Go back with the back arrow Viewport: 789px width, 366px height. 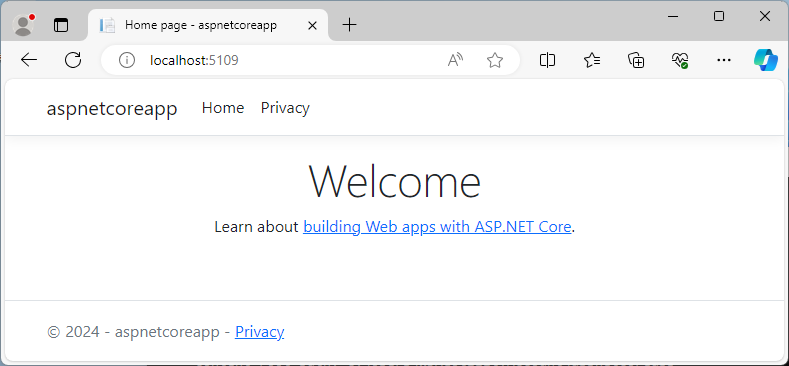pyautogui.click(x=29, y=60)
